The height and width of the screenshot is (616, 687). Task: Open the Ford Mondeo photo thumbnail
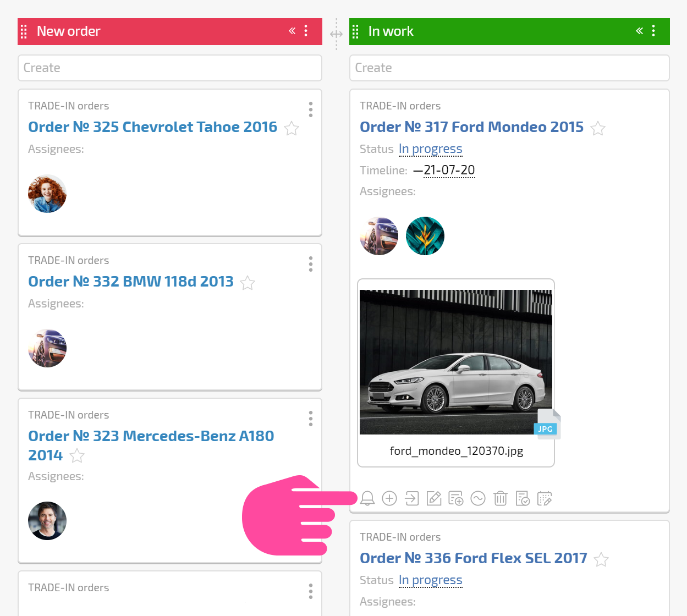456,362
